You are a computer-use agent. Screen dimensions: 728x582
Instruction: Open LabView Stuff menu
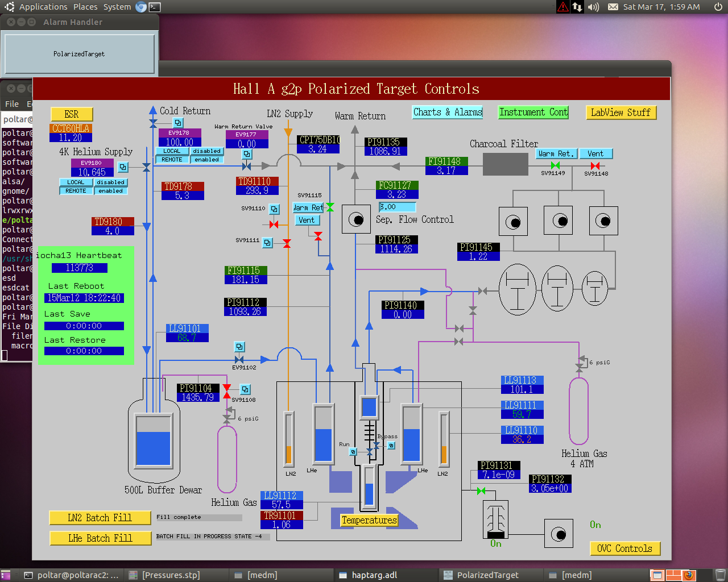621,113
